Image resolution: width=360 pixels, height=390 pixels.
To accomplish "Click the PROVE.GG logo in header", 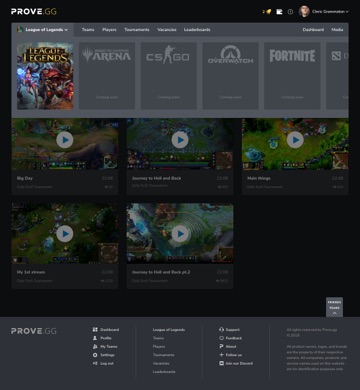I will [34, 12].
